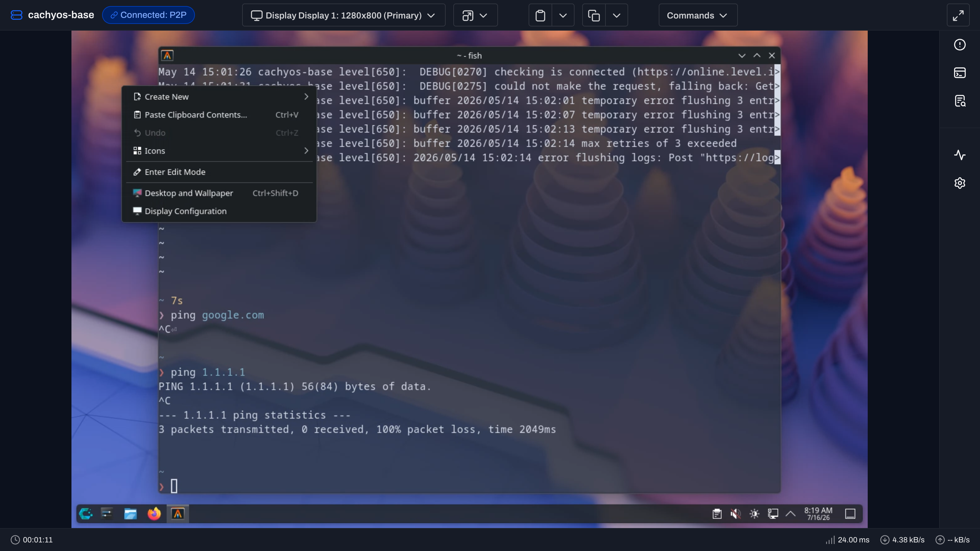
Task: Open the alert info panel in right sidebar
Action: [960, 45]
